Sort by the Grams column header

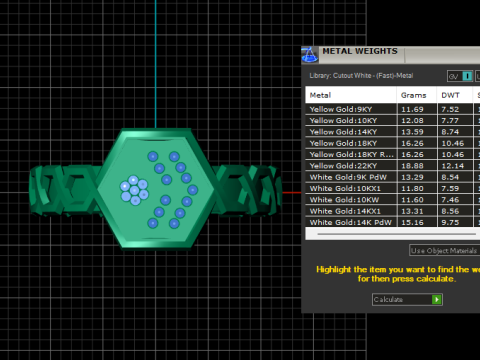417,95
